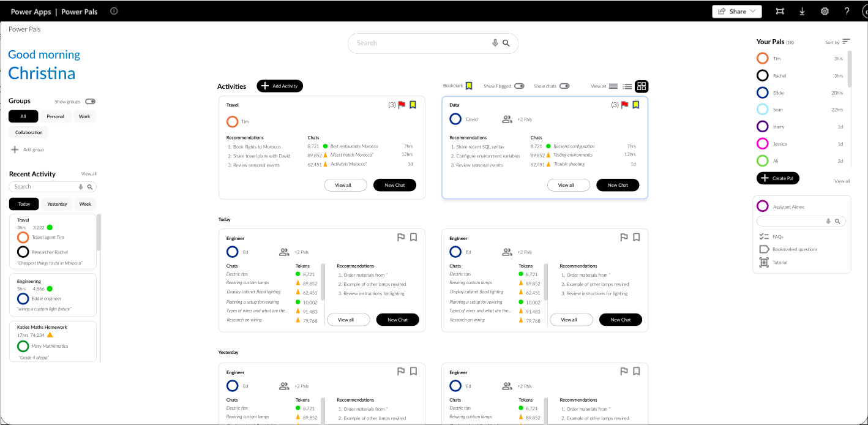
Task: Toggle the Show Flagged switch
Action: click(x=519, y=86)
